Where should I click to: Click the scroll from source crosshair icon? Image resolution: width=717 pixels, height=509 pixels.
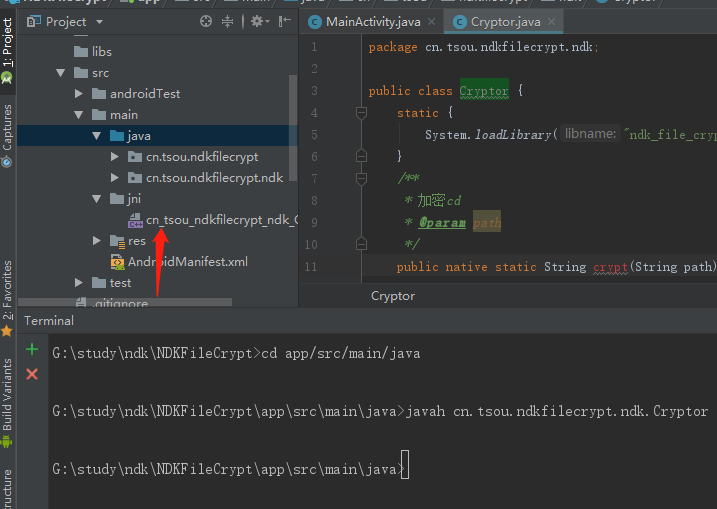(206, 21)
